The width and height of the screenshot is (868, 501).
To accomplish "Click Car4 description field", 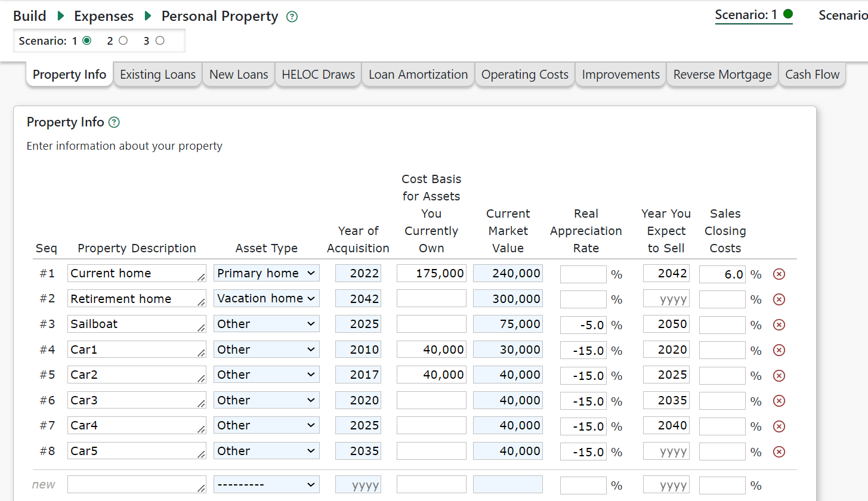I will [137, 425].
